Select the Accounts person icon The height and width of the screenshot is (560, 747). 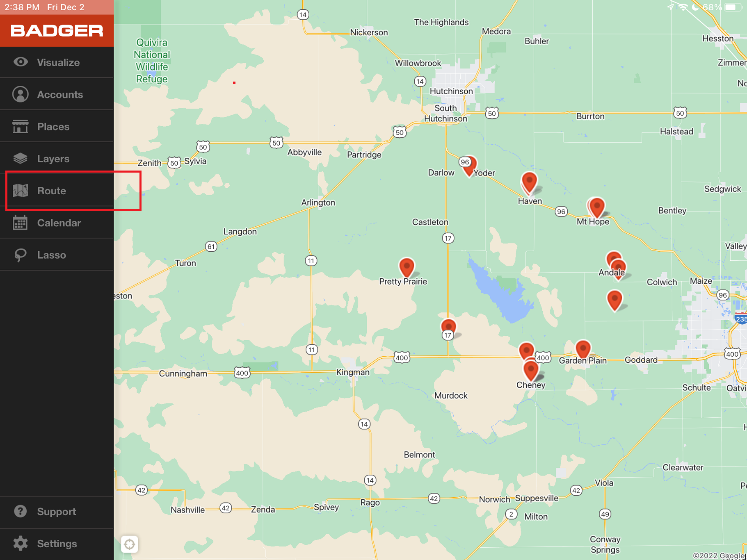(x=20, y=94)
